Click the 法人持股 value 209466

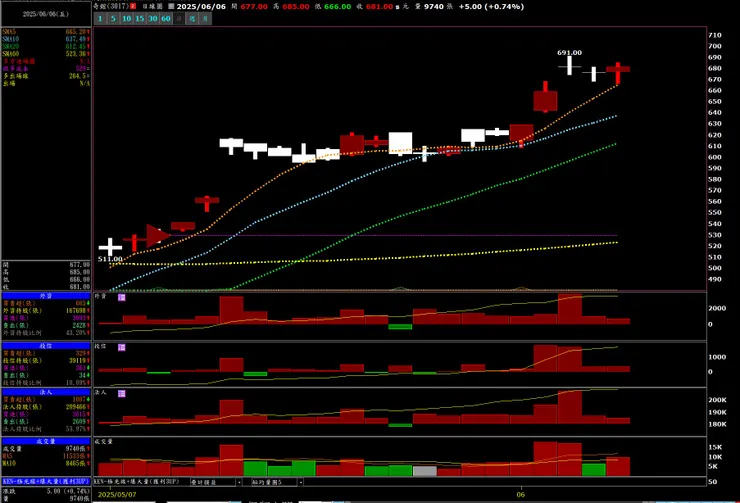[x=77, y=407]
